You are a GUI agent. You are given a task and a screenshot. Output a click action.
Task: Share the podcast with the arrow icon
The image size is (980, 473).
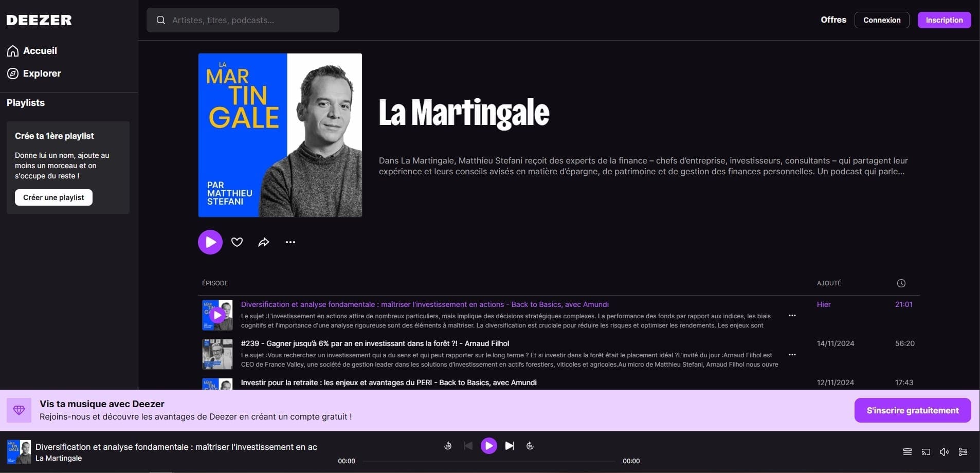click(264, 242)
